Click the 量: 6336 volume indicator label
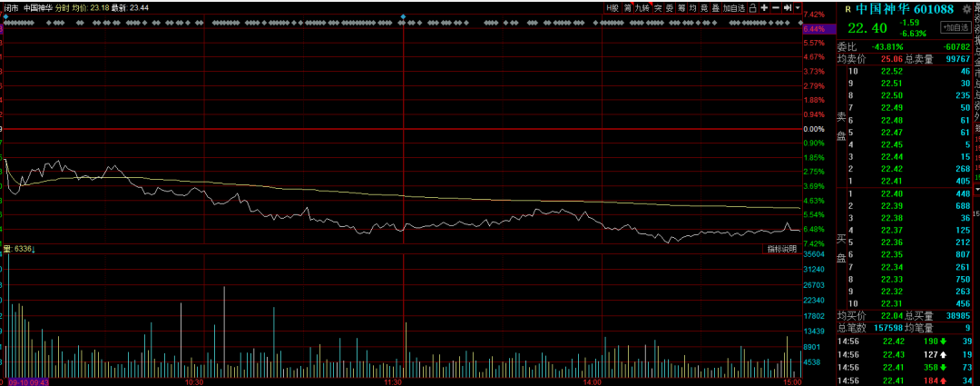This screenshot has width=980, height=386. tap(19, 249)
